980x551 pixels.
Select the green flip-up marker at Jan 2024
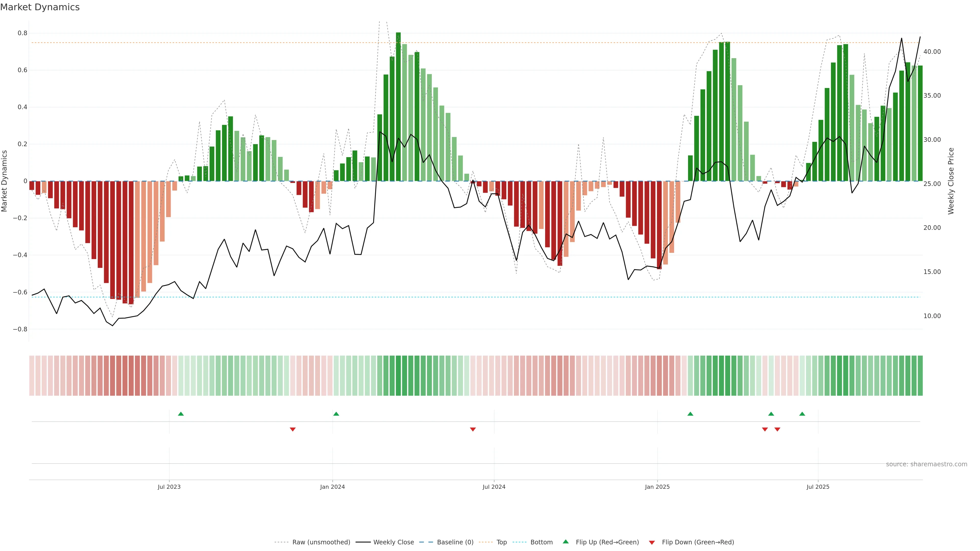[x=336, y=414]
